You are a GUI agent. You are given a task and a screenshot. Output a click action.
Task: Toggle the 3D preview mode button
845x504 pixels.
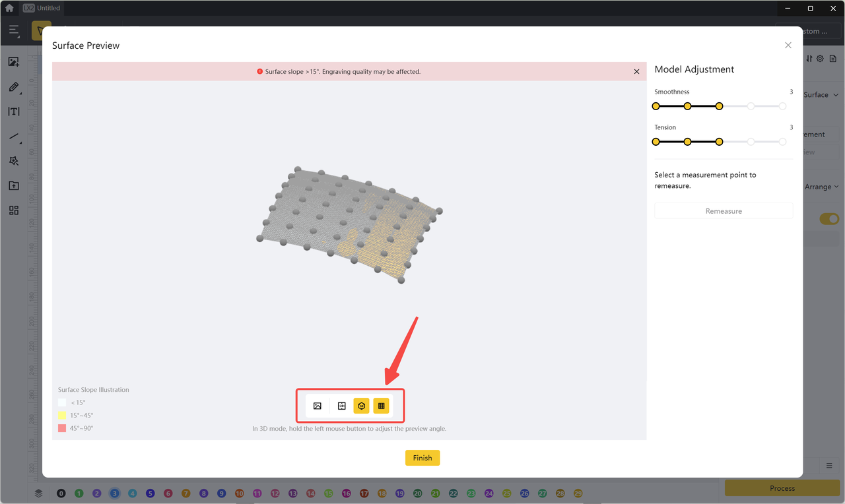tap(361, 406)
